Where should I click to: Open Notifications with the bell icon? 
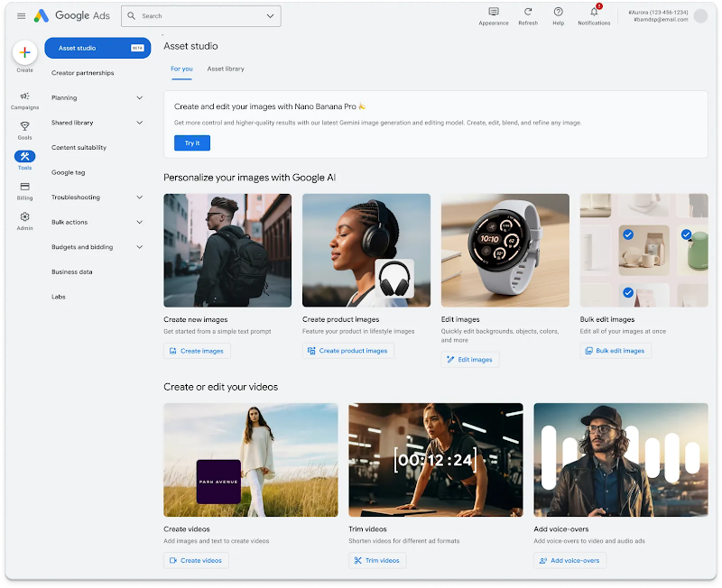coord(594,12)
